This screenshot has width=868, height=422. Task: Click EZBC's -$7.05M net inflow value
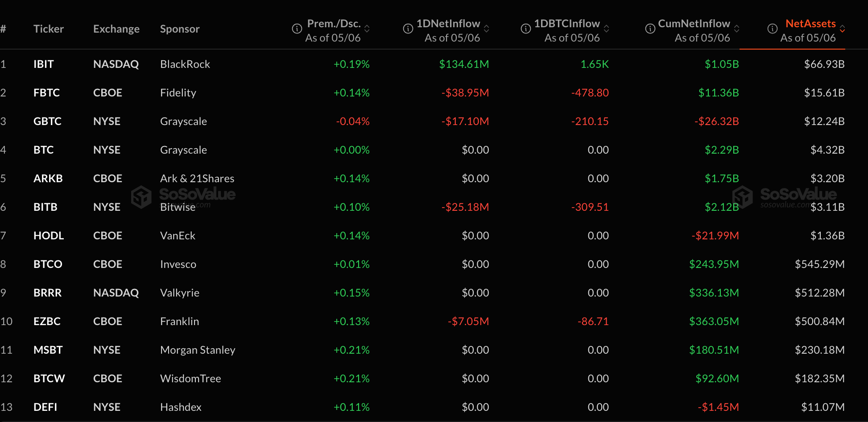point(468,322)
